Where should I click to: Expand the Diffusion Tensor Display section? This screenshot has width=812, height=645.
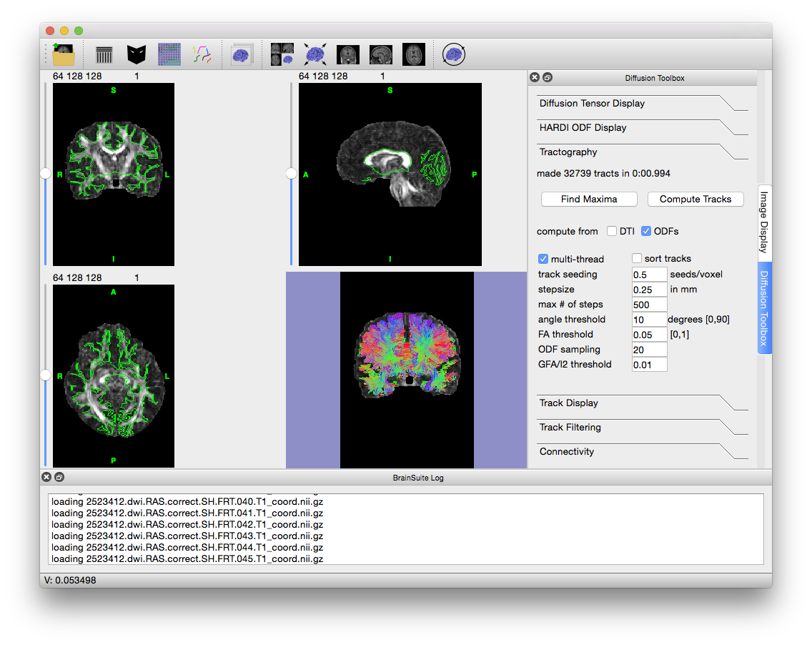coord(592,104)
